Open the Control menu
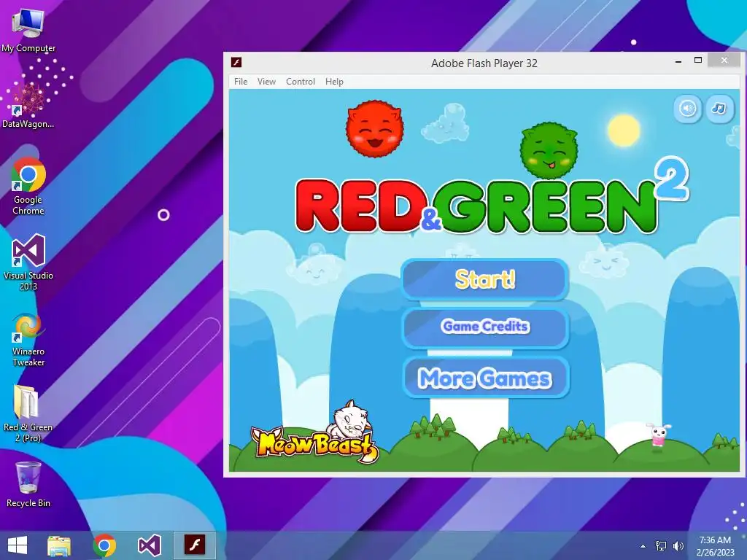This screenshot has width=747, height=560. tap(300, 82)
